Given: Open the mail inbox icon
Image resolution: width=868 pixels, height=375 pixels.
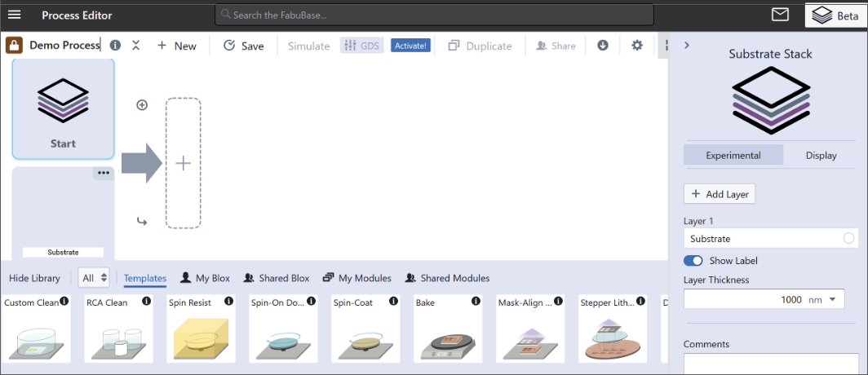Looking at the screenshot, I should pyautogui.click(x=780, y=15).
